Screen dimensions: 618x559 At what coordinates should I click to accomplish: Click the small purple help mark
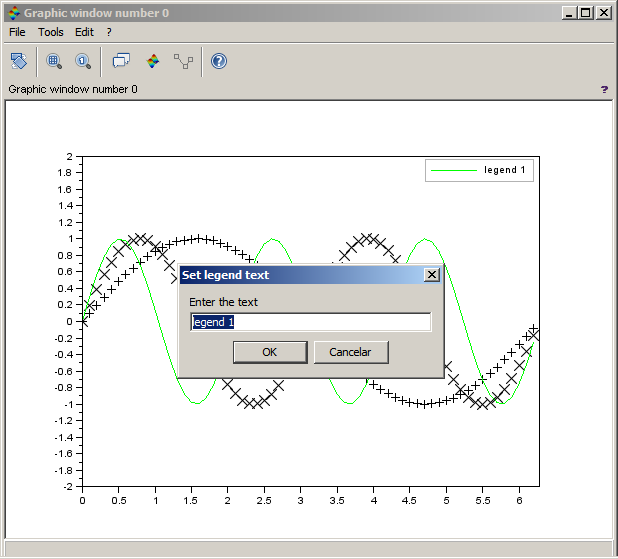(x=604, y=89)
